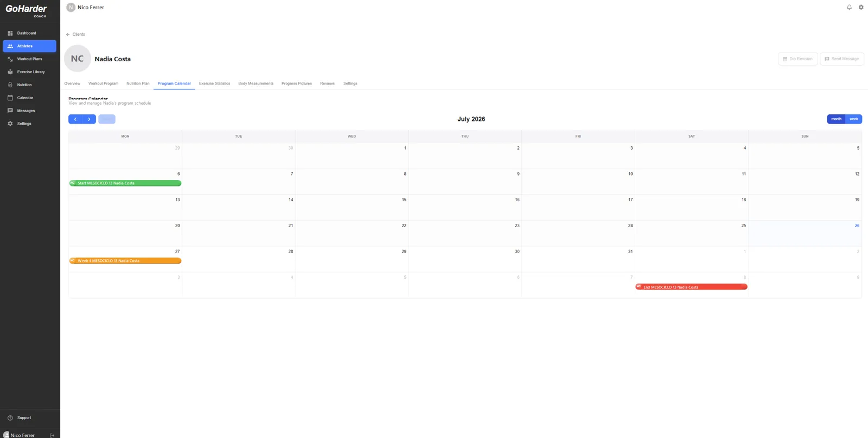Open the green Start MESOCICLO 13 event
This screenshot has width=868, height=438.
point(125,183)
